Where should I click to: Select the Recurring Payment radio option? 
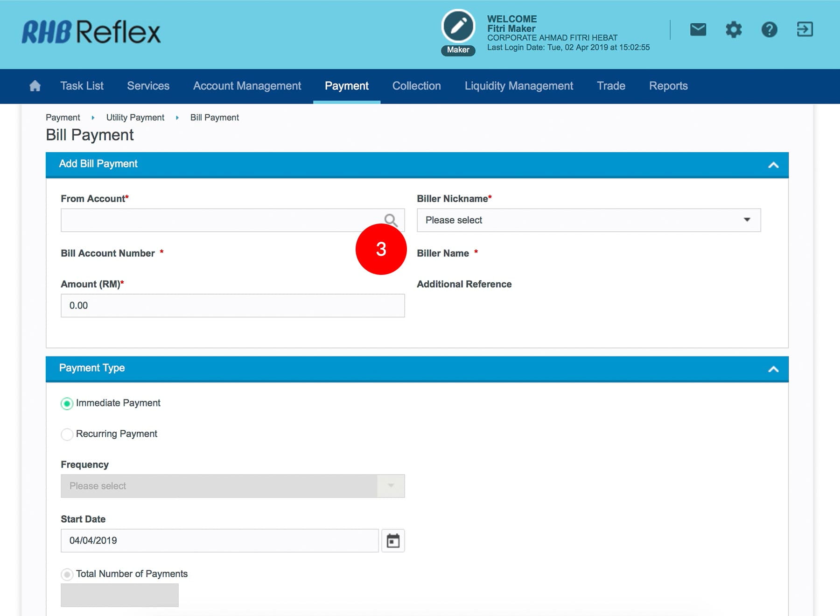pos(67,434)
